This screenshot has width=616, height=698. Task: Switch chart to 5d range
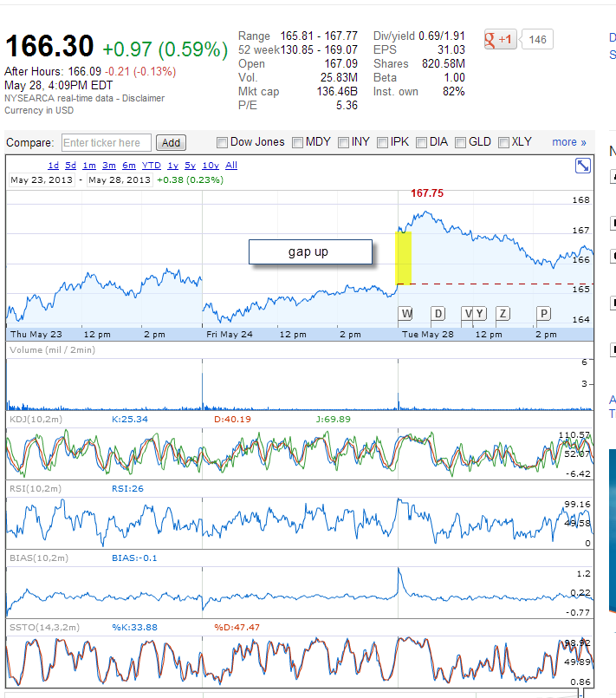click(x=70, y=166)
